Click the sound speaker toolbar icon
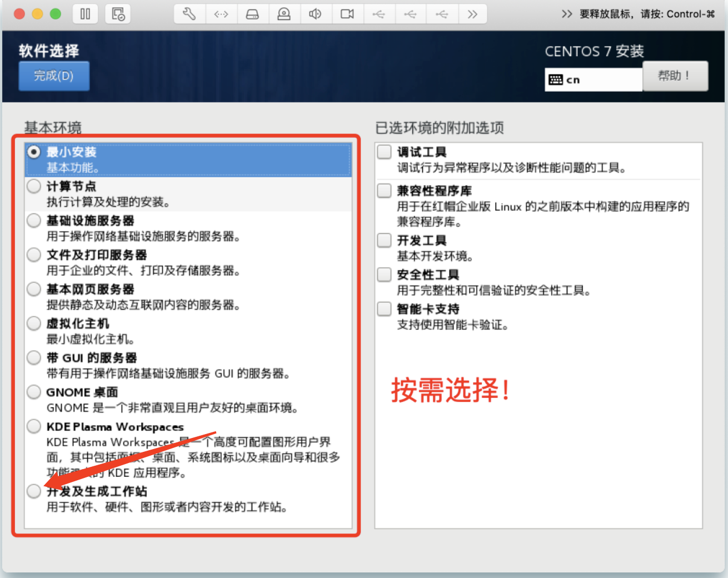The height and width of the screenshot is (578, 728). [315, 14]
